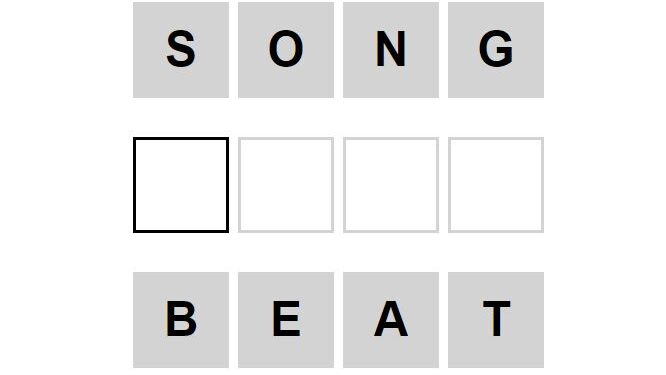This screenshot has width=666, height=375.
Task: Choose the first letter of the word SONG
Action: pos(181,50)
